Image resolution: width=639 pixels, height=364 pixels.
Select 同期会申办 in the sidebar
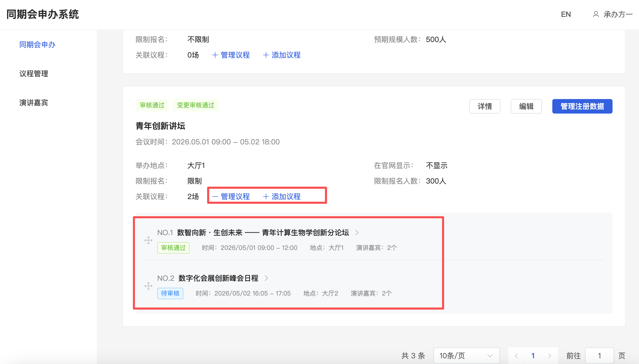tap(37, 45)
